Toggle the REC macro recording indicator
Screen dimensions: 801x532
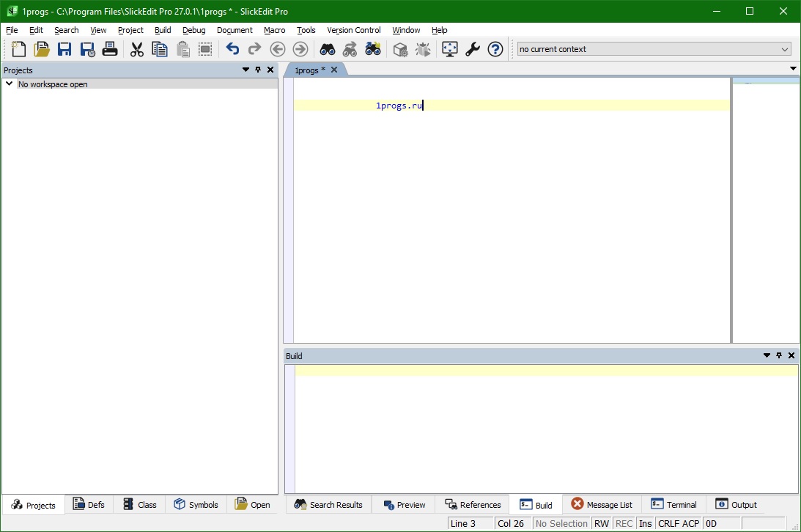(x=624, y=524)
